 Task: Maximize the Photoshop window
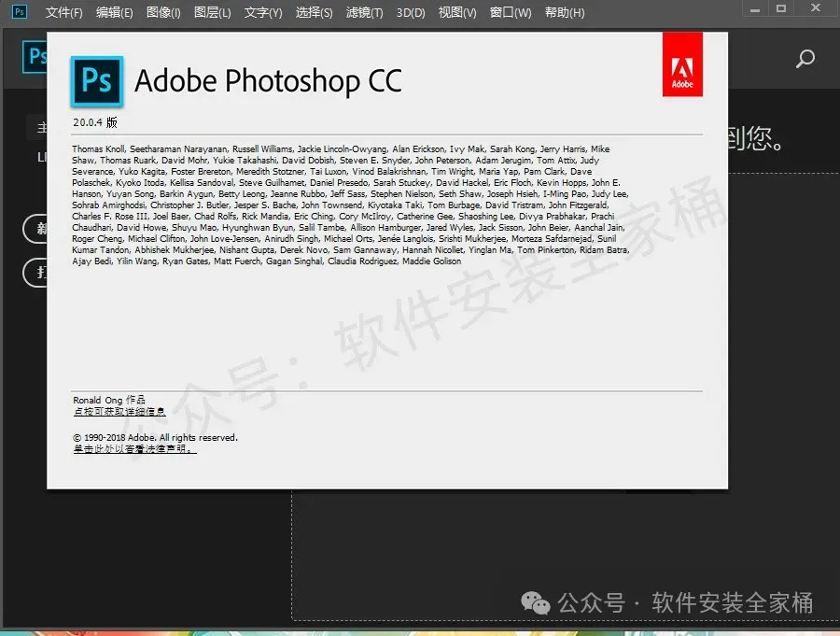(x=781, y=8)
